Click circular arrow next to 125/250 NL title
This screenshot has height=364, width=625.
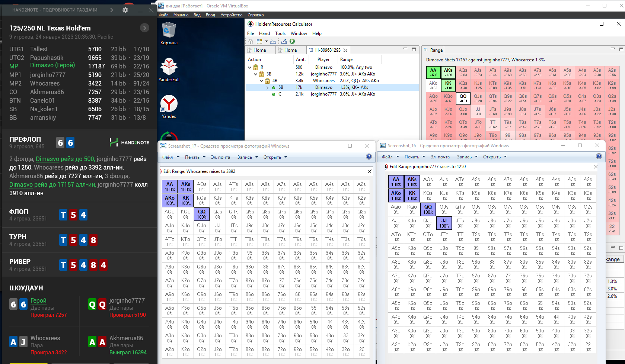(x=144, y=28)
